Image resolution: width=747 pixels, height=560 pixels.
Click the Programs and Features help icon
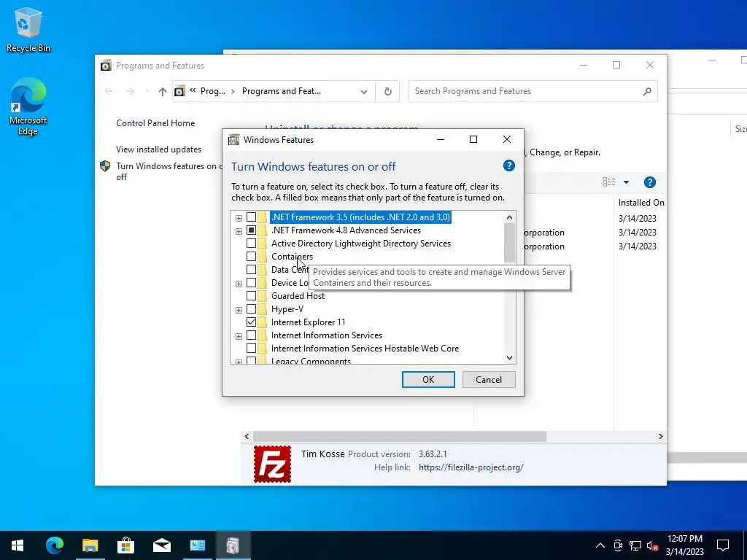tap(649, 182)
